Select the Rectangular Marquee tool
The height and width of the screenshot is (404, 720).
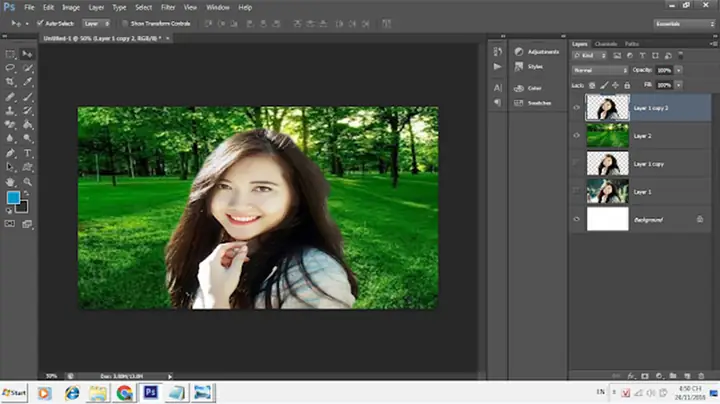pyautogui.click(x=10, y=54)
